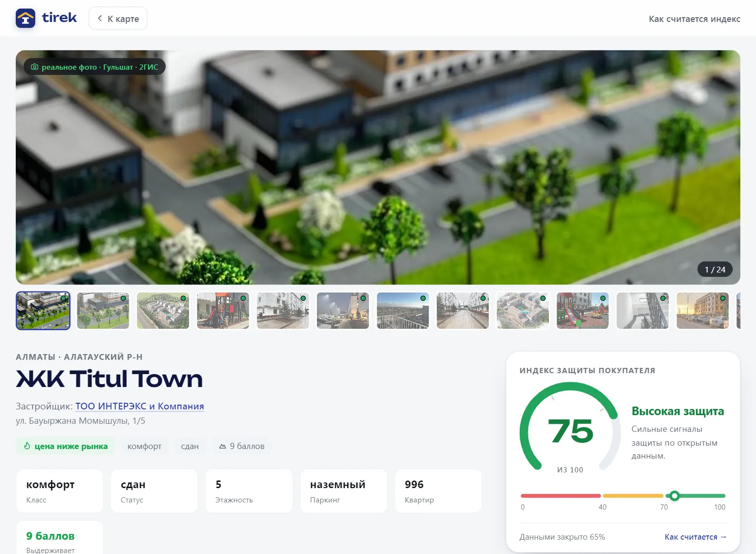Select the fourth thumbnail with red playground

pyautogui.click(x=223, y=311)
